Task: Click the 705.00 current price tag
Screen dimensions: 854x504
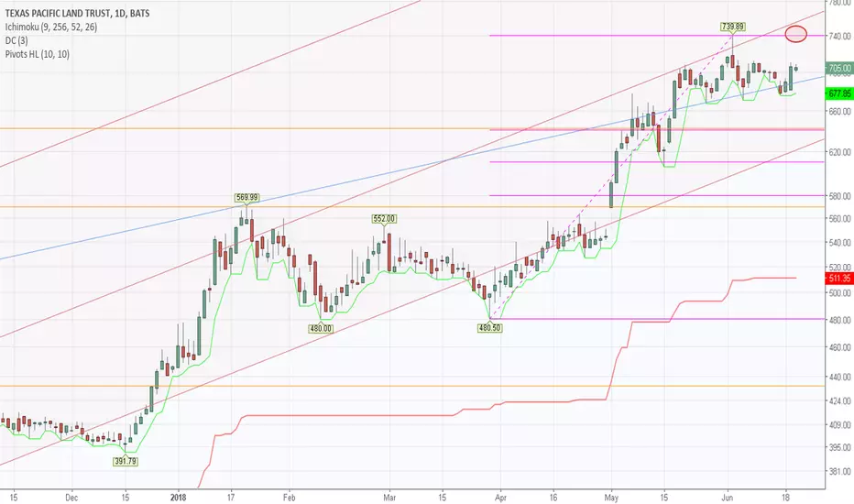Action: pyautogui.click(x=838, y=68)
